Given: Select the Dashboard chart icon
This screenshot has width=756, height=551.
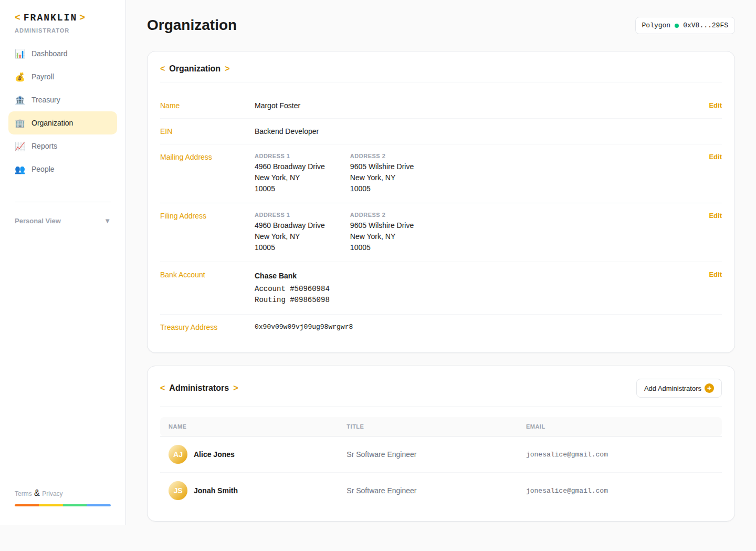Looking at the screenshot, I should point(20,54).
